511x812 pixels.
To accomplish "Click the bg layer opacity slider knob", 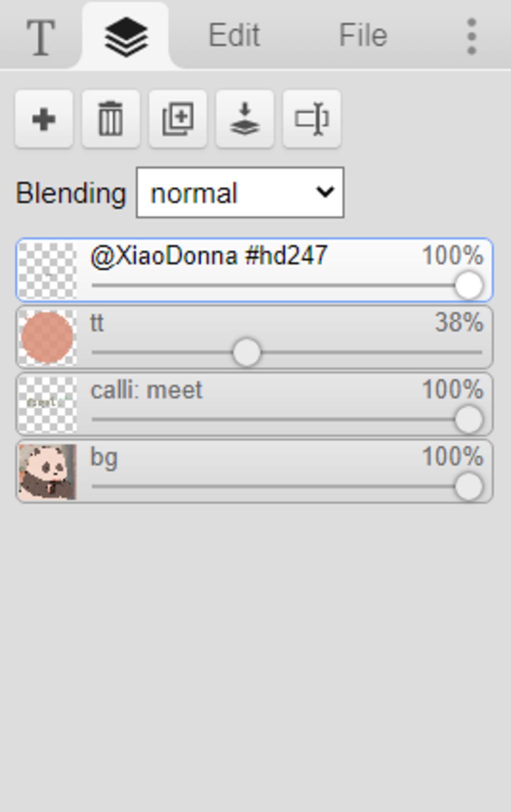I will click(x=469, y=486).
